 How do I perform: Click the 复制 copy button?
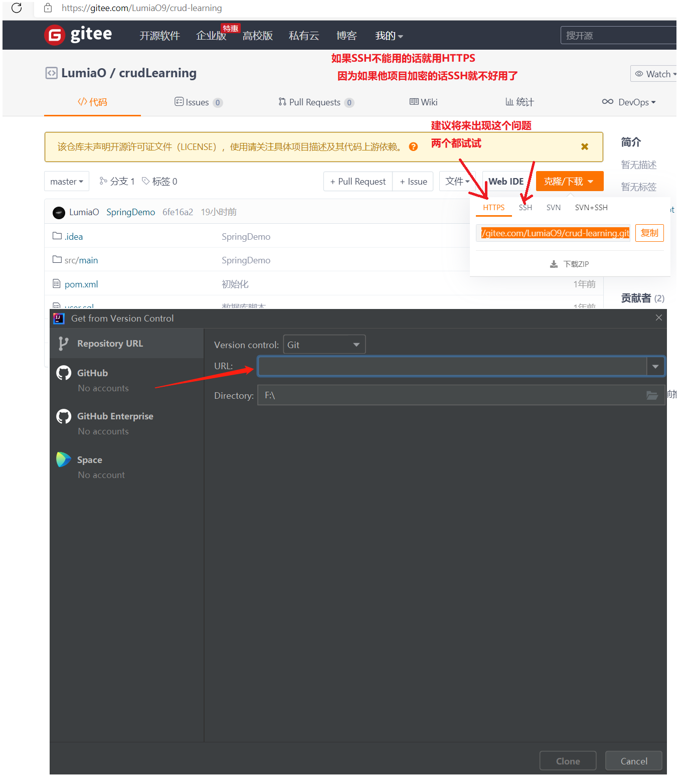(649, 233)
